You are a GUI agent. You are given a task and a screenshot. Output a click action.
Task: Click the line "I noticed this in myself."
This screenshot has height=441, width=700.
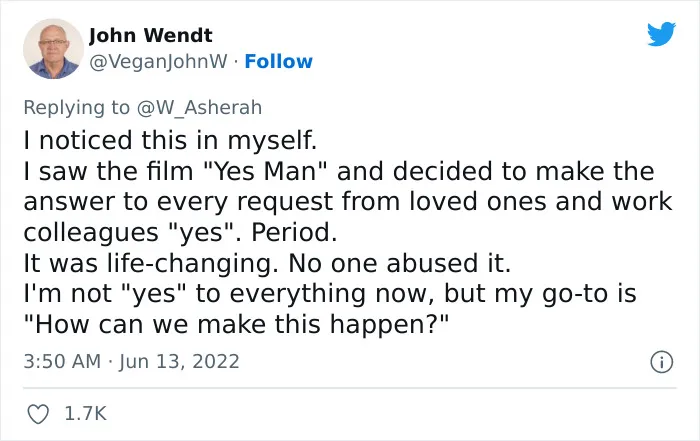pos(170,141)
